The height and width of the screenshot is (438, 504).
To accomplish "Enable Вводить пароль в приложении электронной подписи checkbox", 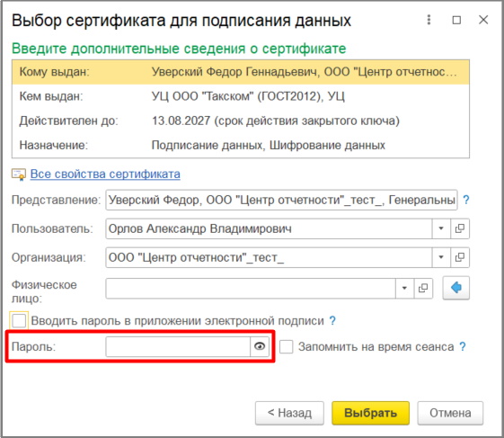I will point(19,321).
